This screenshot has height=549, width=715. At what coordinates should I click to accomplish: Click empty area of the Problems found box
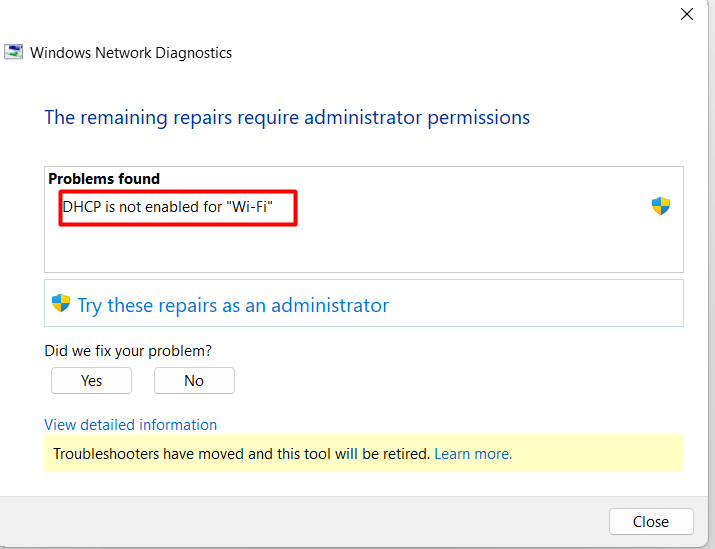pyautogui.click(x=363, y=249)
